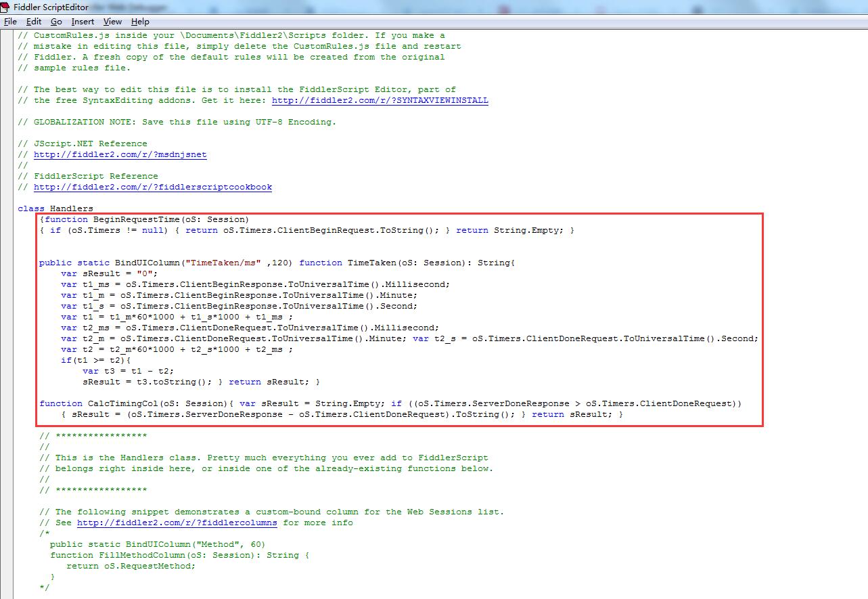Click the 'var sResult = "0";' line

tap(109, 273)
